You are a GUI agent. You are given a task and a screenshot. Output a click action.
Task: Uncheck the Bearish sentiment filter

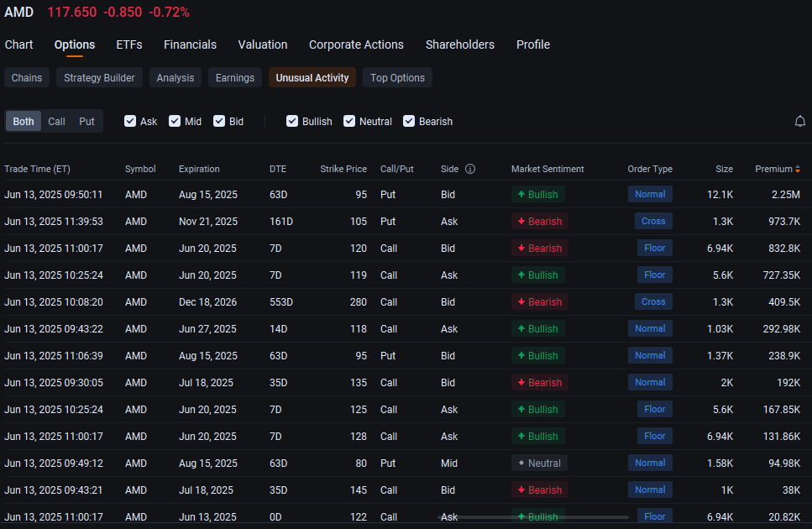point(409,121)
